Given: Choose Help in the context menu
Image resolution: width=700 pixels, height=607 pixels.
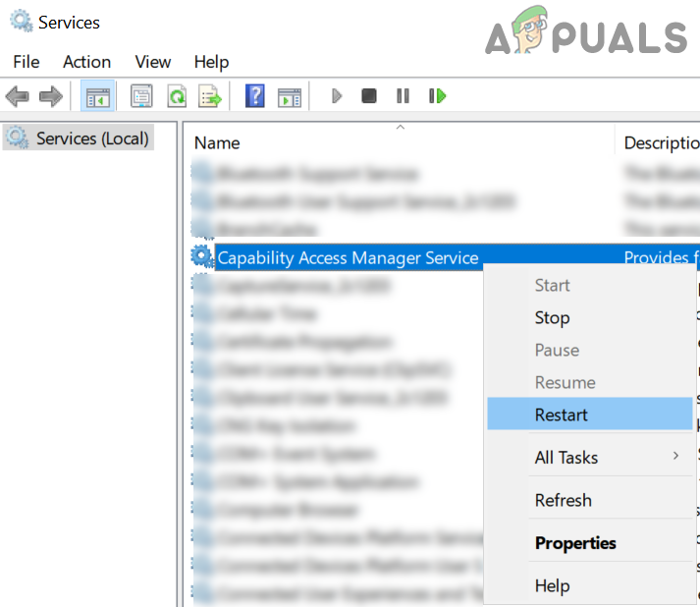Looking at the screenshot, I should click(589, 585).
